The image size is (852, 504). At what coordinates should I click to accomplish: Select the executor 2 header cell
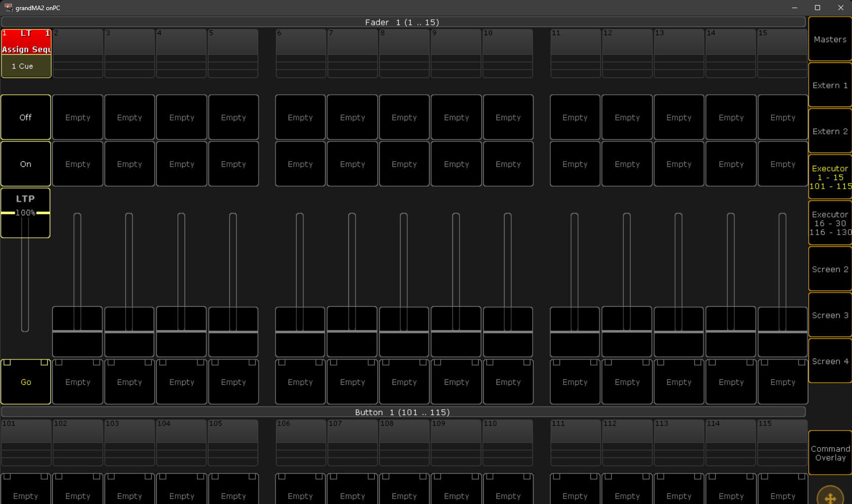(x=78, y=53)
